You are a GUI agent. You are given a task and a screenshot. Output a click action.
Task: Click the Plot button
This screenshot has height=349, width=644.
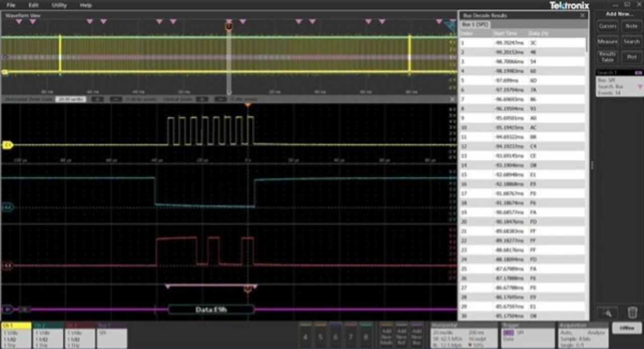click(x=631, y=57)
